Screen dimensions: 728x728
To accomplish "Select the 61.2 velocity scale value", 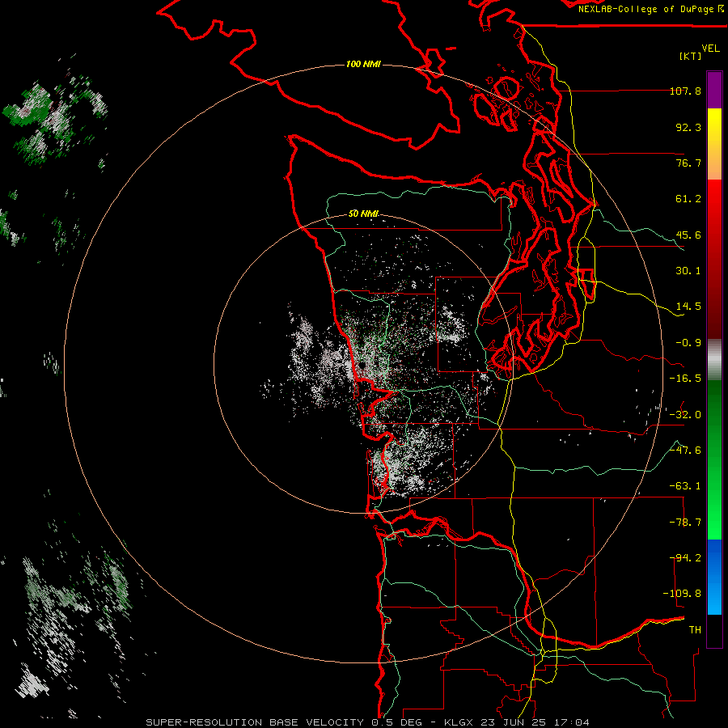I will (688, 199).
